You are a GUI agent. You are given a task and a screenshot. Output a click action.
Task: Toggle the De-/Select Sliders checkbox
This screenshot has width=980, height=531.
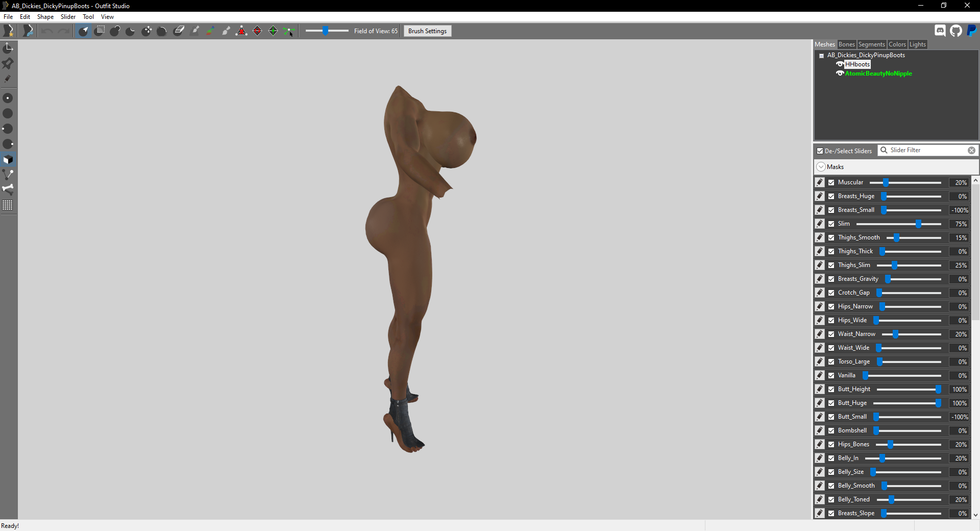click(x=820, y=151)
